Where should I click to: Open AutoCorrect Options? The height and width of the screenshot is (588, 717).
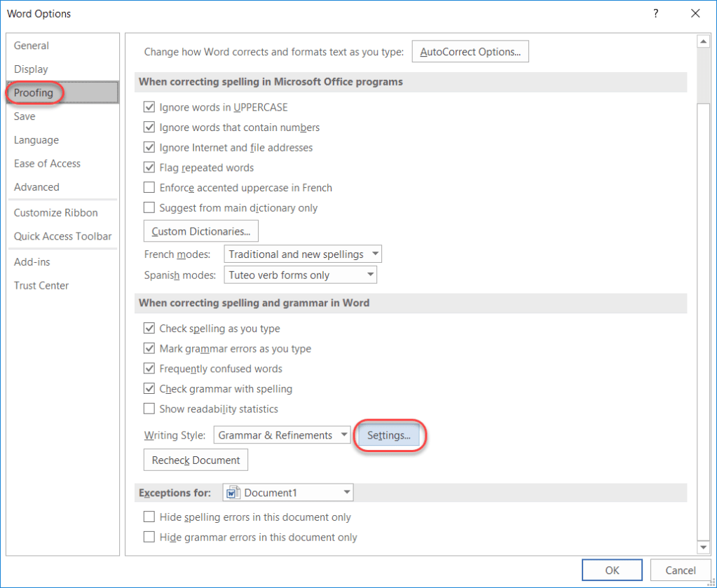[470, 51]
